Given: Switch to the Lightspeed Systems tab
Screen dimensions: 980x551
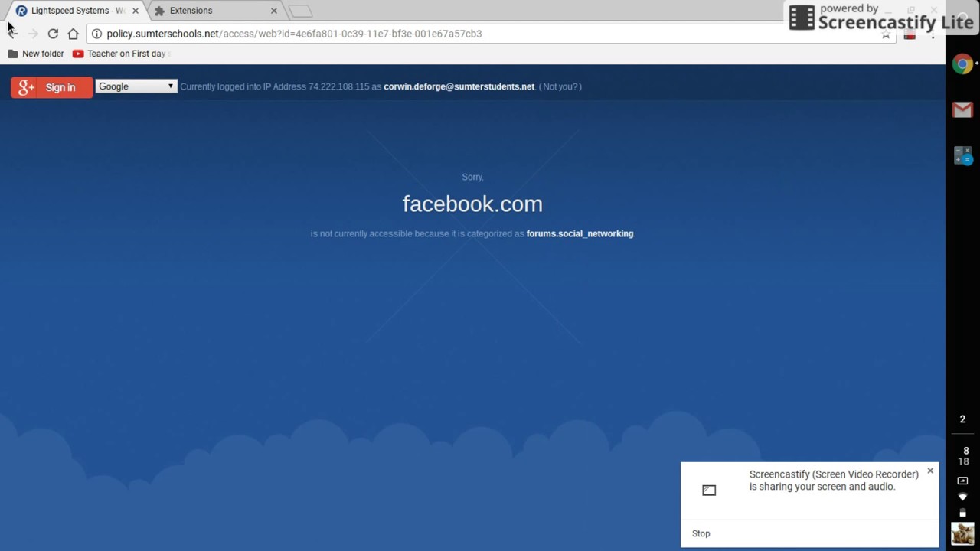Looking at the screenshot, I should (77, 11).
